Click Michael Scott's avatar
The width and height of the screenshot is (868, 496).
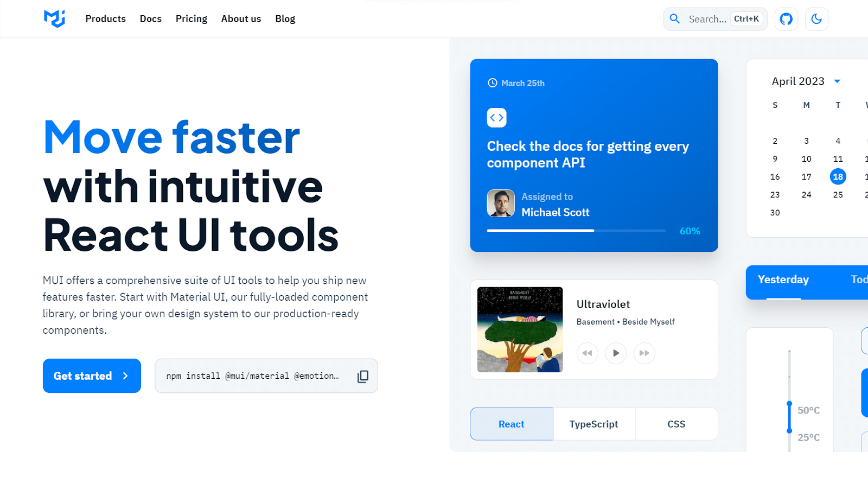[x=501, y=204]
